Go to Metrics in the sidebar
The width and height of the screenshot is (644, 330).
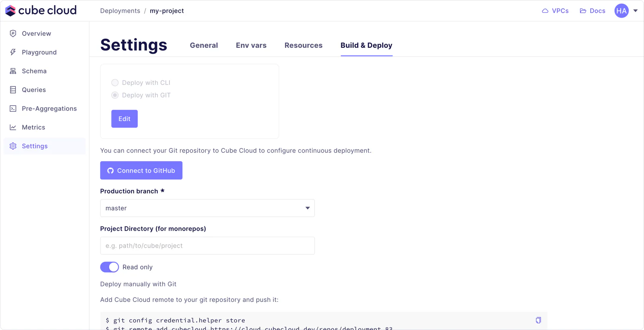point(45,127)
